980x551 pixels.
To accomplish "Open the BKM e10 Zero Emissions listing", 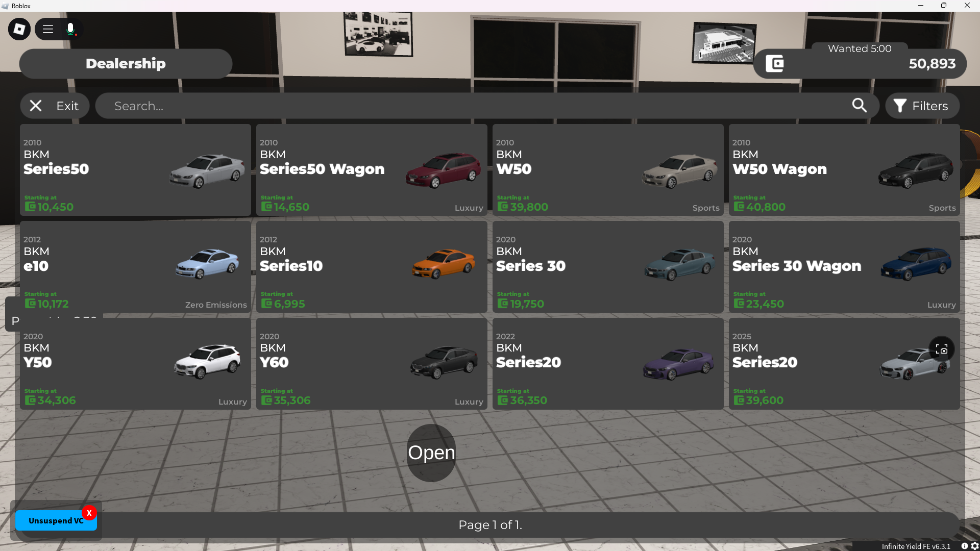I will pos(135,267).
